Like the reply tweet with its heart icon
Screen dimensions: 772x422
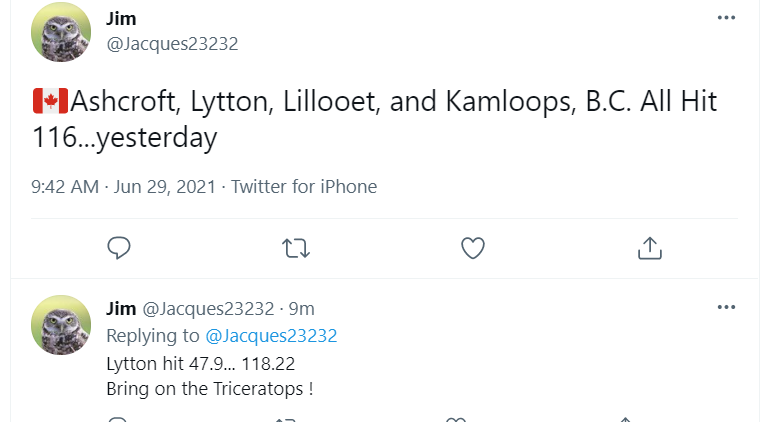(x=456, y=419)
